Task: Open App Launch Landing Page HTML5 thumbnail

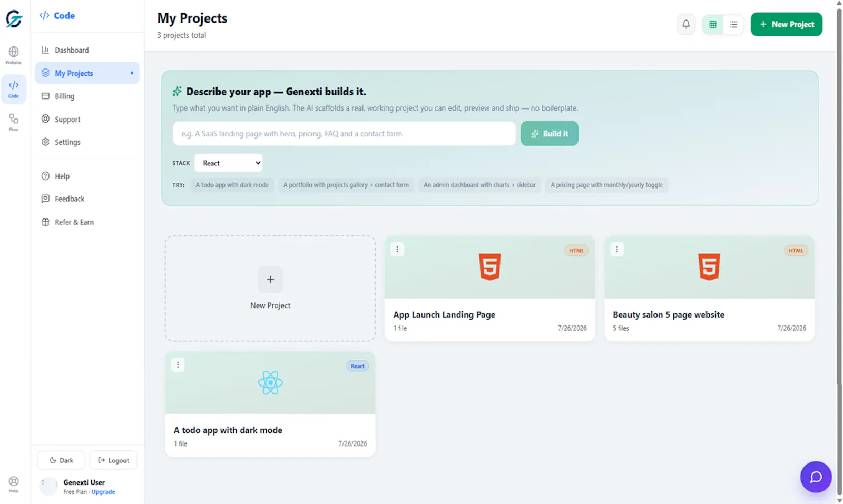Action: coord(490,266)
